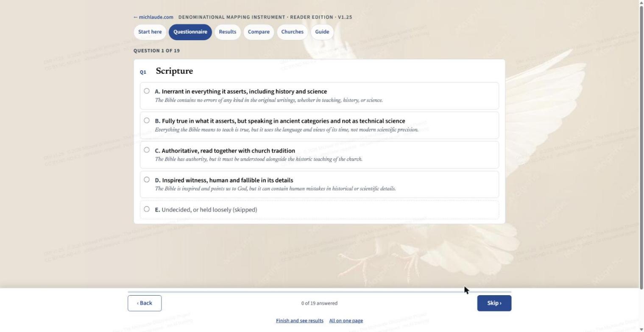644x332 pixels.
Task: Skip this question
Action: [494, 303]
